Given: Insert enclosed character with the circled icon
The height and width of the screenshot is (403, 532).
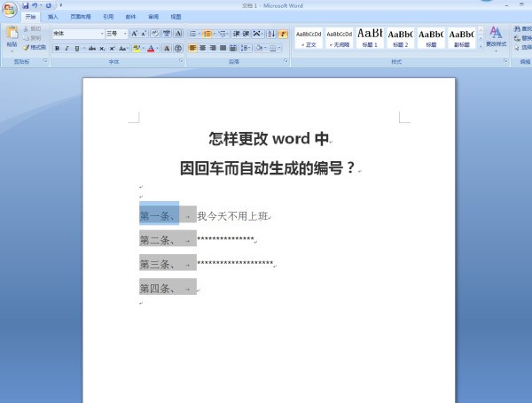Looking at the screenshot, I should (178, 49).
